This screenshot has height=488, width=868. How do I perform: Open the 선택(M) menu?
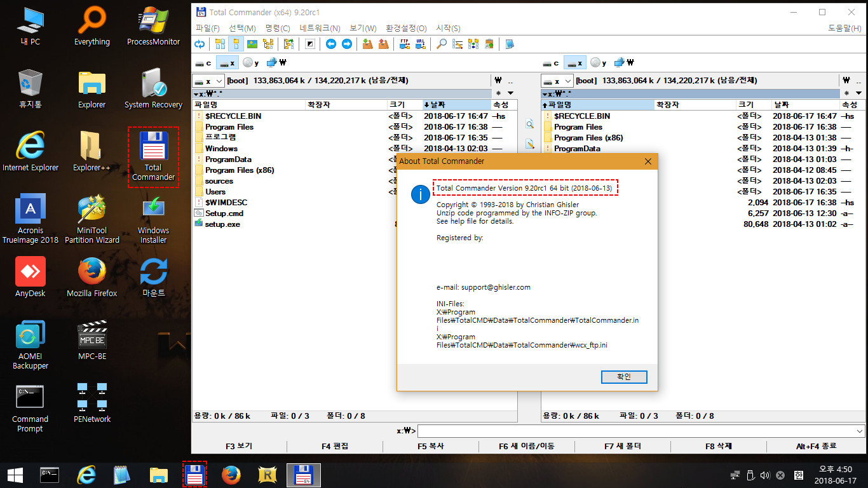(x=242, y=28)
